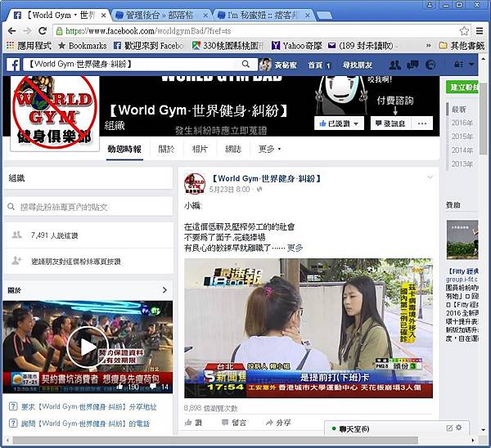The image size is (491, 448).
Task: Click the search magnifier in the Facebook bar
Action: tap(245, 64)
